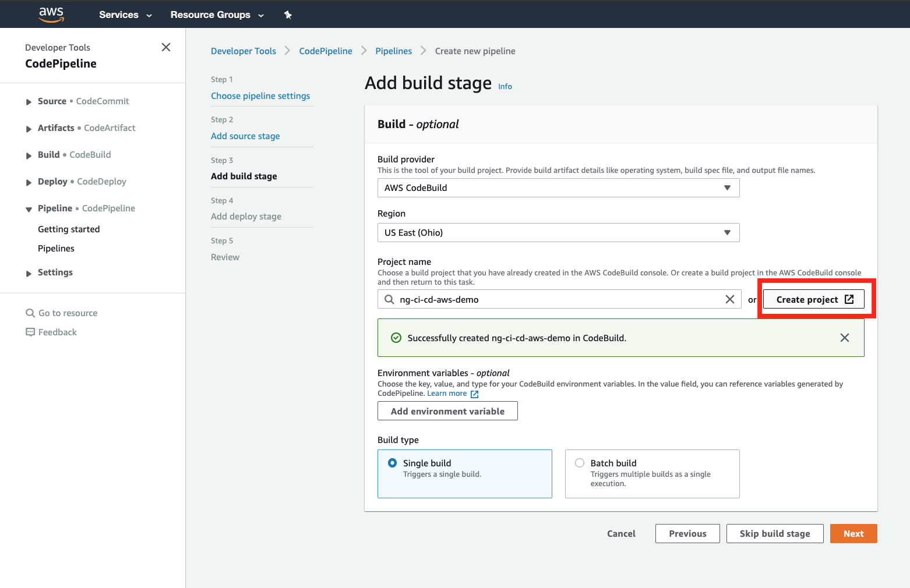
Task: Click the external link icon beside Learn more
Action: pyautogui.click(x=474, y=394)
